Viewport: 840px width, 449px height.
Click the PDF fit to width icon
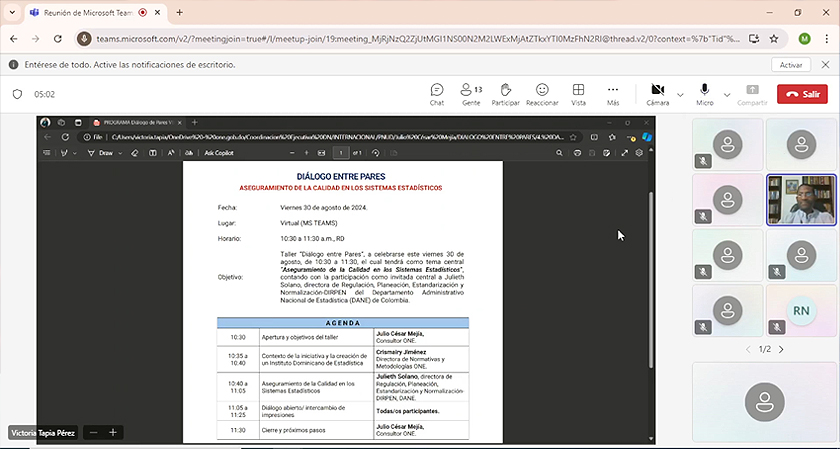[321, 153]
